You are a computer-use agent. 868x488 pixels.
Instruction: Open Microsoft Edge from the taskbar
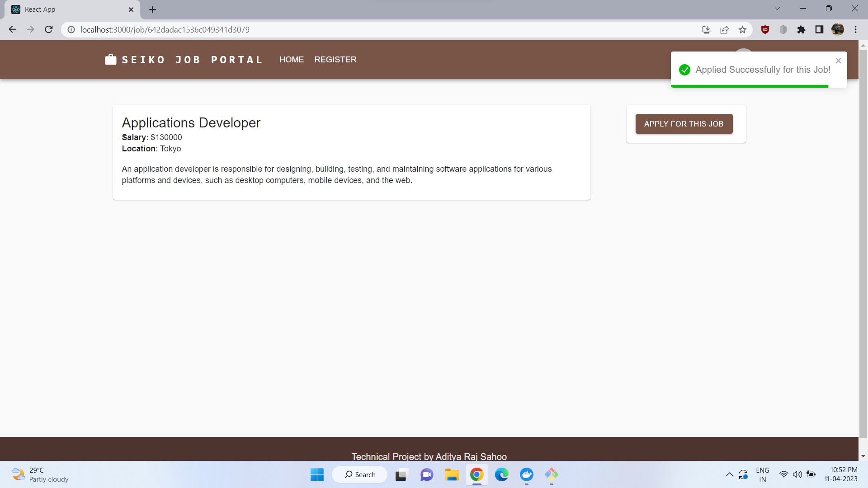point(502,474)
